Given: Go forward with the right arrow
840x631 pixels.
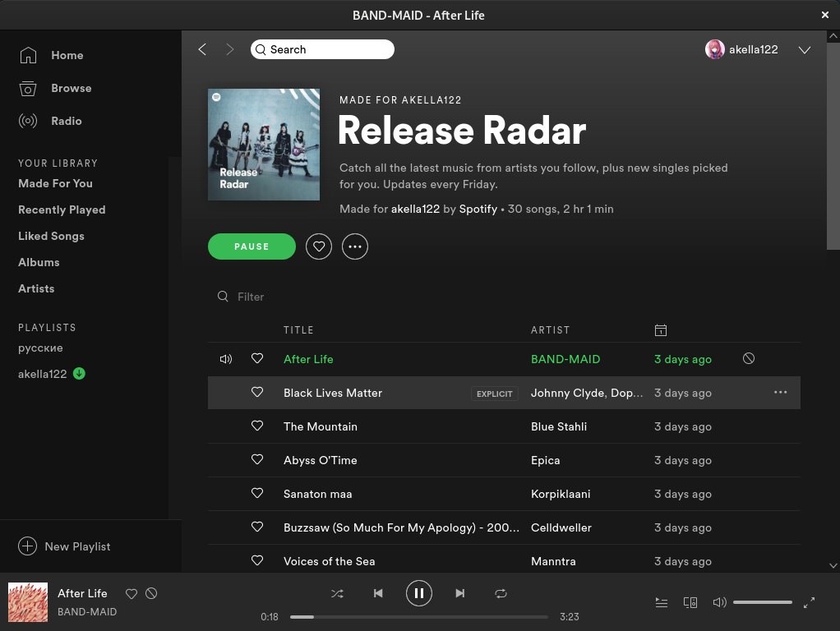Looking at the screenshot, I should coord(230,49).
